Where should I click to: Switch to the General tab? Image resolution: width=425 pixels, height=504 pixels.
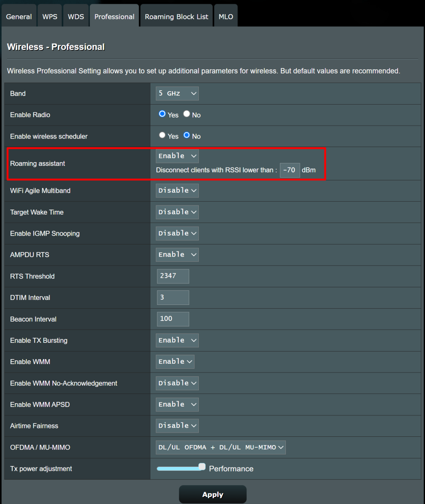[x=19, y=17]
